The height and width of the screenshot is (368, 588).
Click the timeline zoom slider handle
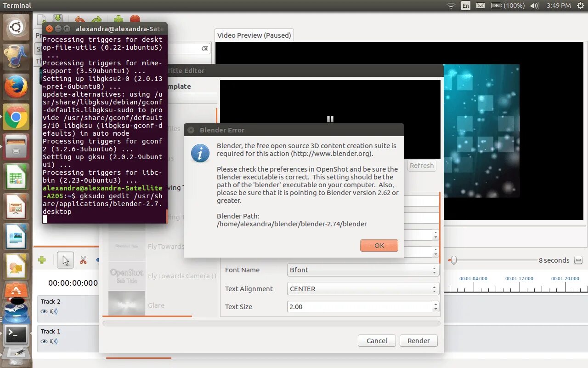pos(453,260)
